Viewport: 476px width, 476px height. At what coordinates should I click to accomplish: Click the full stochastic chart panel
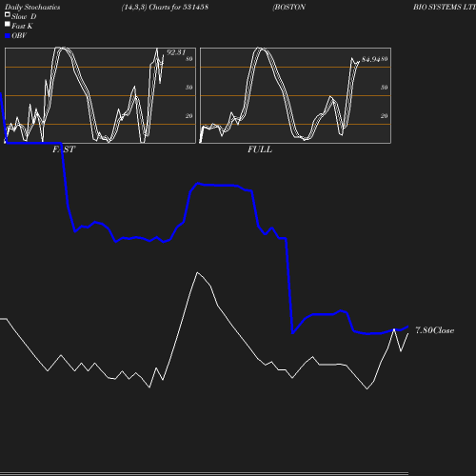295,95
